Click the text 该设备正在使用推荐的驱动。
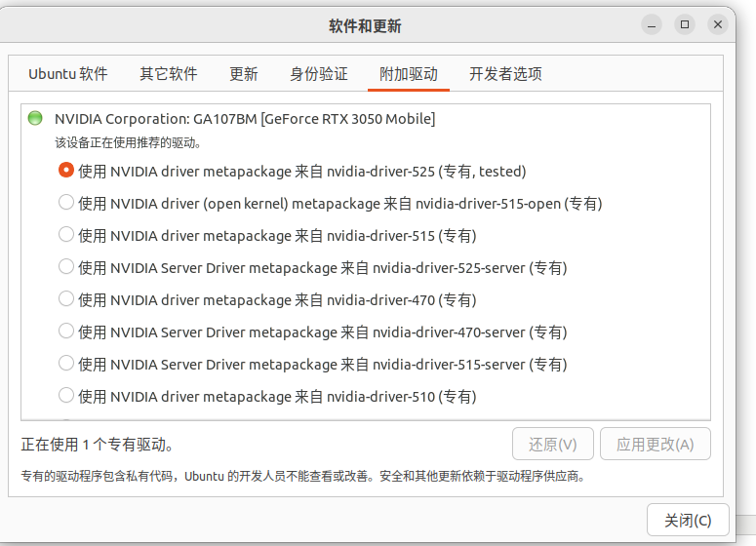Viewport: 756px width, 546px height. pyautogui.click(x=128, y=142)
